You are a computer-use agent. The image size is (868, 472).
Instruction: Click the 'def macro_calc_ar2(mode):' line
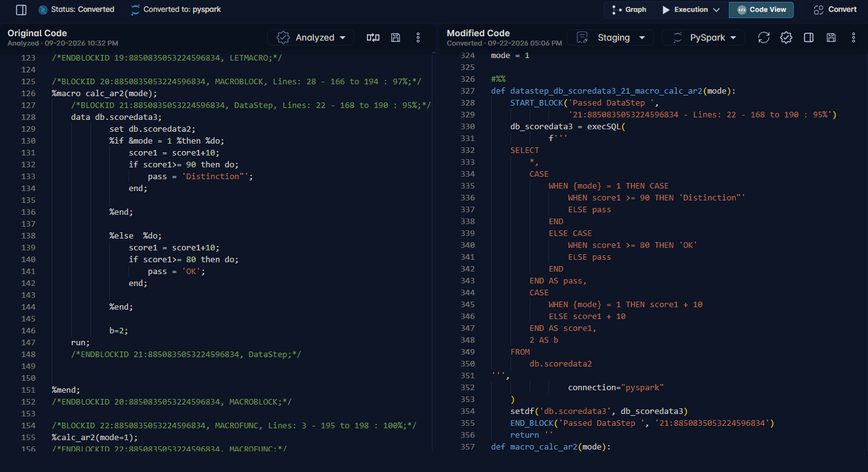(550, 447)
